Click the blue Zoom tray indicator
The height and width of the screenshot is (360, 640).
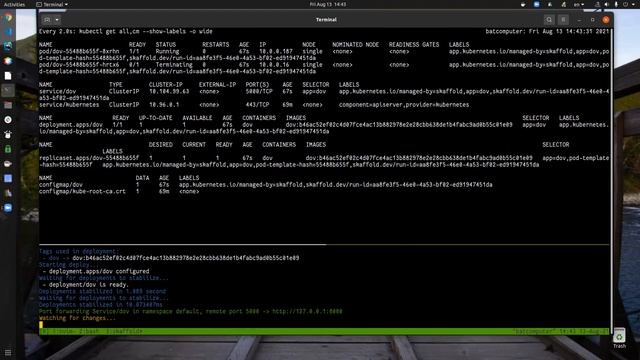[536, 4]
